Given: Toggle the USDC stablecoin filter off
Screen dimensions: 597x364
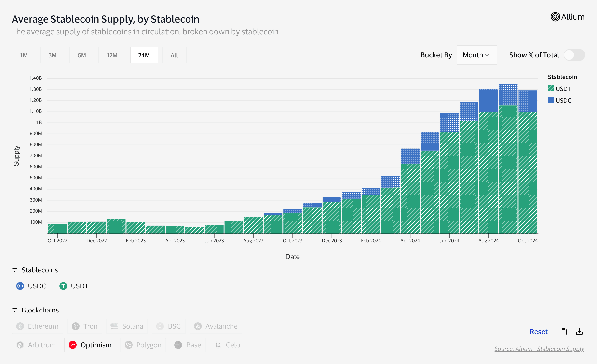Looking at the screenshot, I should click(x=31, y=286).
